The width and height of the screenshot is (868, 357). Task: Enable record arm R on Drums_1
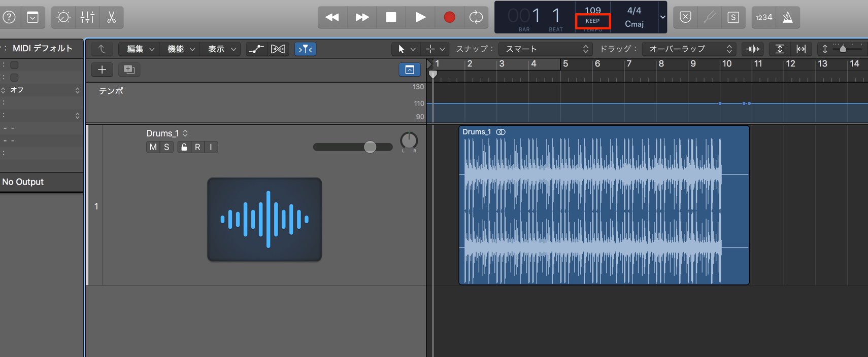pyautogui.click(x=197, y=147)
